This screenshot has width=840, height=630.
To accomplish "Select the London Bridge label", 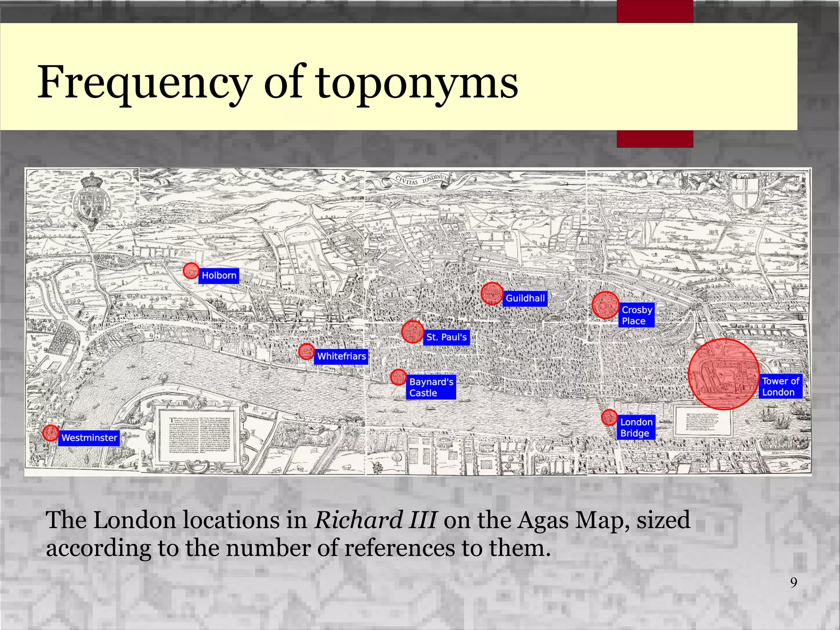I will pos(636,427).
